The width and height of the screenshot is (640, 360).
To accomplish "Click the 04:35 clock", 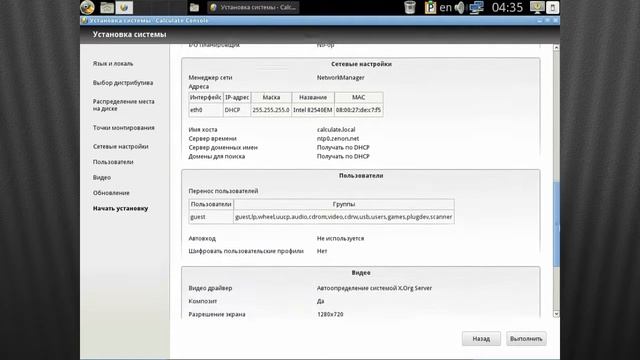I will 507,7.
